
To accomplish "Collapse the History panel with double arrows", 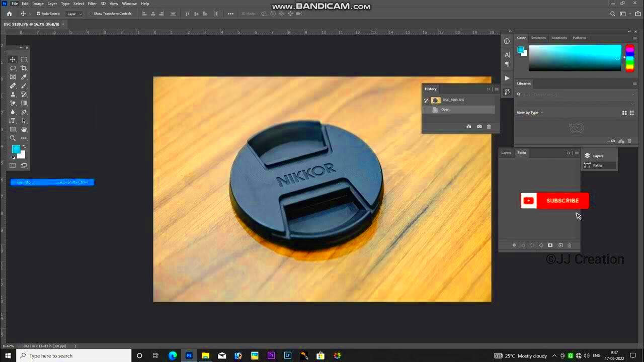I will [488, 89].
